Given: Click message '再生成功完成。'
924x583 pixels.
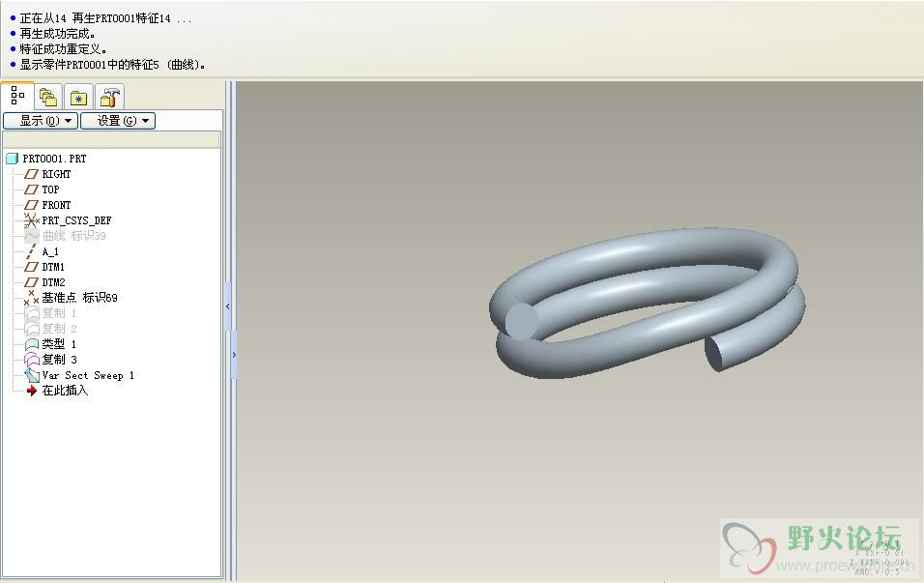Looking at the screenshot, I should (58, 34).
